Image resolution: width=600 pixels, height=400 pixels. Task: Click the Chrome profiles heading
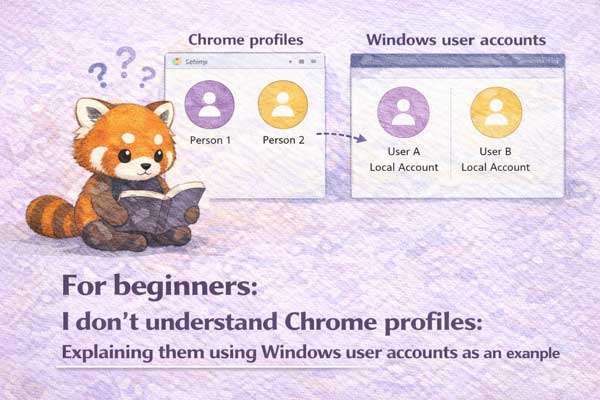pos(246,40)
